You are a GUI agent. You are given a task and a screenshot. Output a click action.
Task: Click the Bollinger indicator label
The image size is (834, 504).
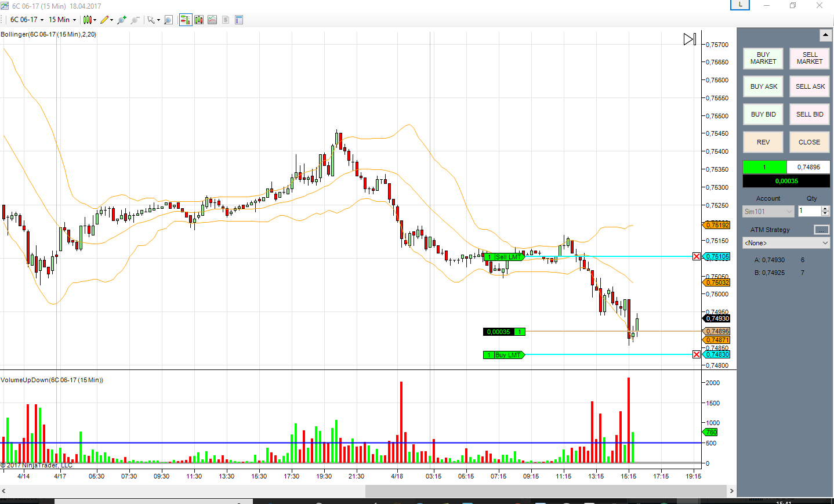click(49, 34)
